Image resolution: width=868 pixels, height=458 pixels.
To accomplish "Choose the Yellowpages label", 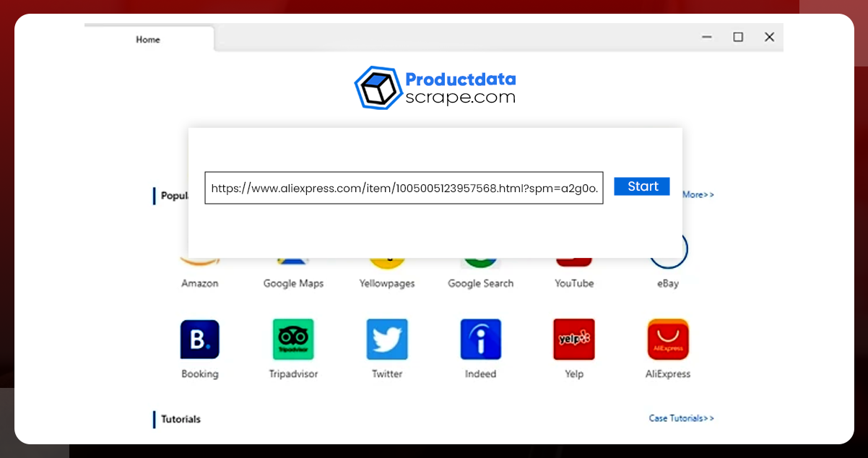I will 387,284.
